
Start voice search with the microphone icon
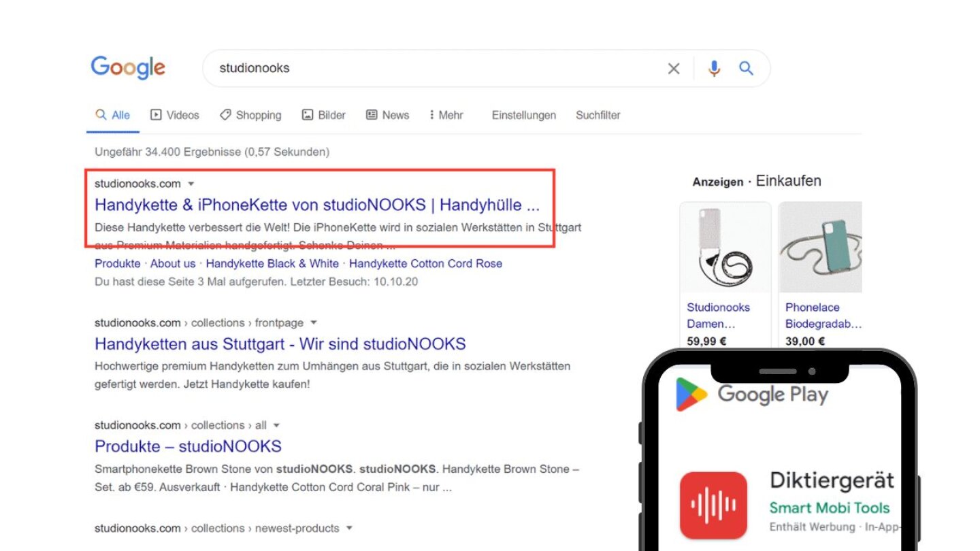[x=713, y=68]
